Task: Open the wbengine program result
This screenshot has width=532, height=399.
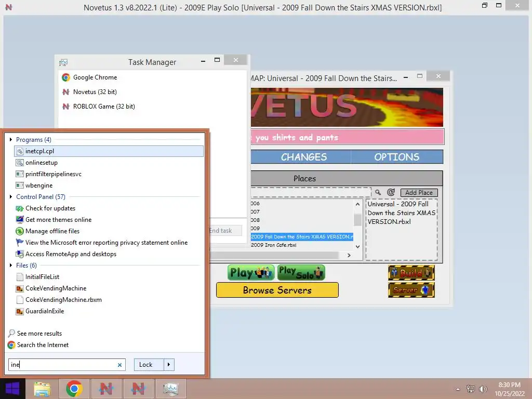Action: (38, 185)
